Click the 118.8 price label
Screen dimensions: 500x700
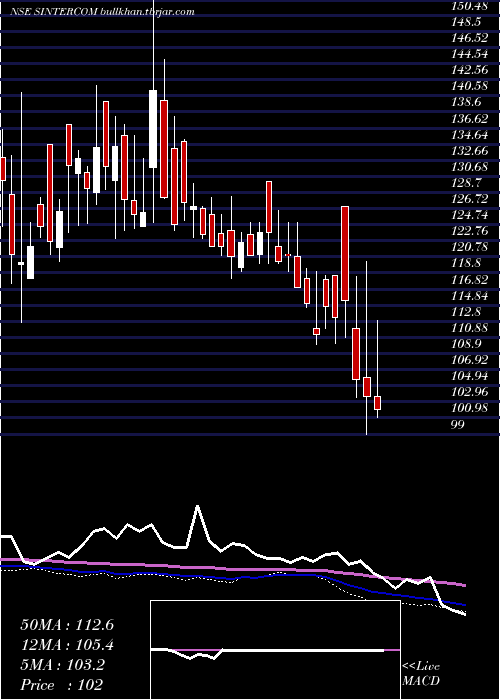466,263
